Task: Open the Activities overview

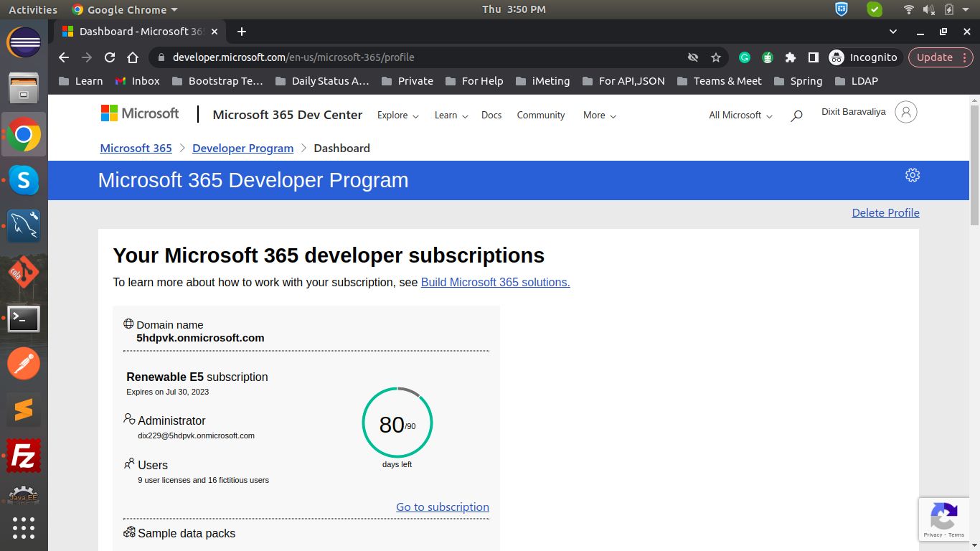Action: pyautogui.click(x=33, y=9)
